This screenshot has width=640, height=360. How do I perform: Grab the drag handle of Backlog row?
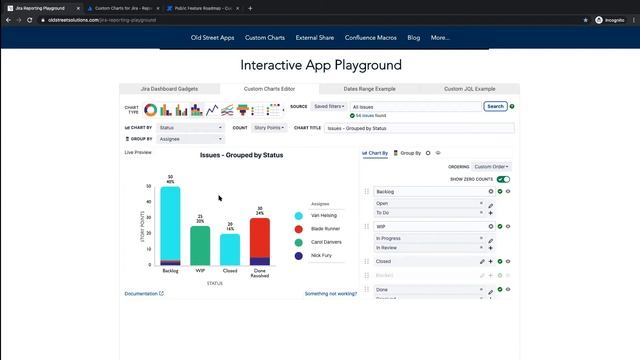pos(367,191)
